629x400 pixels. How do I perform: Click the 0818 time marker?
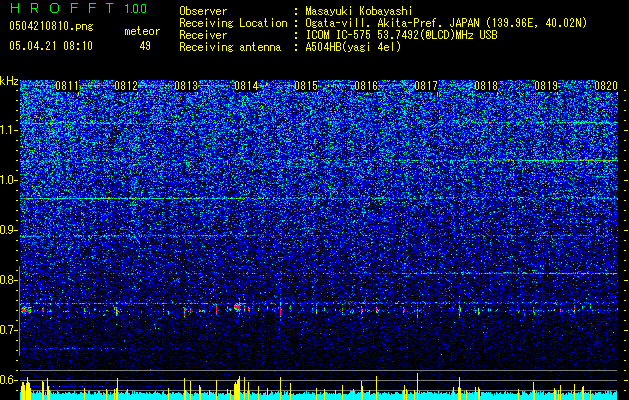point(486,86)
